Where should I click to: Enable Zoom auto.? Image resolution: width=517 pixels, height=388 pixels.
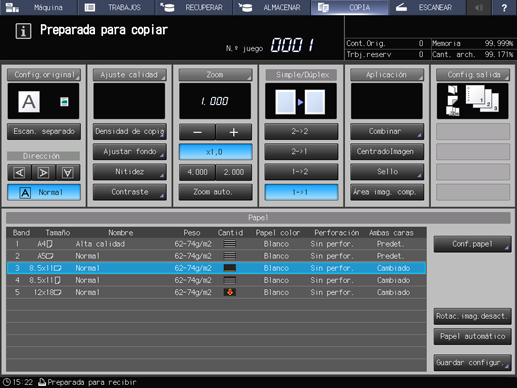coord(215,192)
